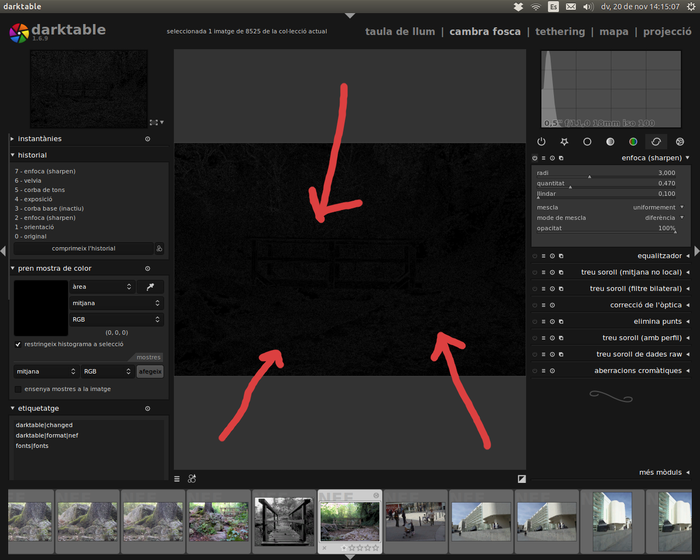Reset parameters of elimina punts module
Image resolution: width=700 pixels, height=560 pixels.
[x=552, y=322]
